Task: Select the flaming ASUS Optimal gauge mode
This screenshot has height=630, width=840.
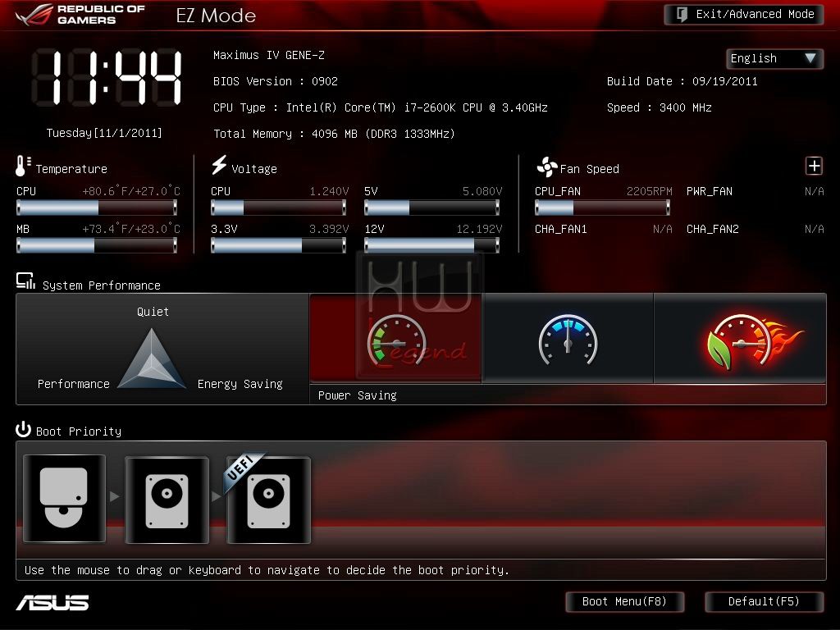Action: [x=740, y=338]
